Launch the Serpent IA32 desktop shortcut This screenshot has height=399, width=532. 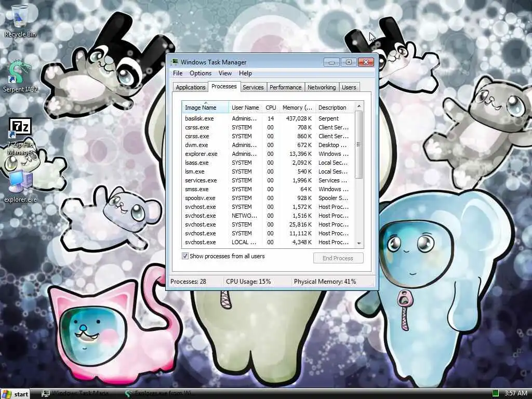(x=20, y=77)
